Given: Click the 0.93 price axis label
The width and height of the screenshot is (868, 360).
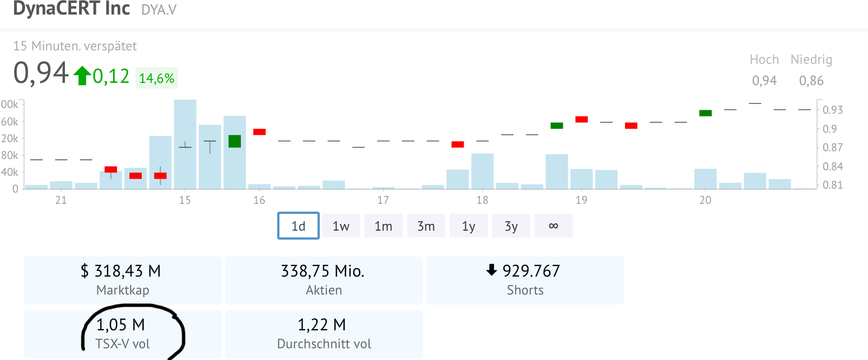Looking at the screenshot, I should pyautogui.click(x=833, y=110).
